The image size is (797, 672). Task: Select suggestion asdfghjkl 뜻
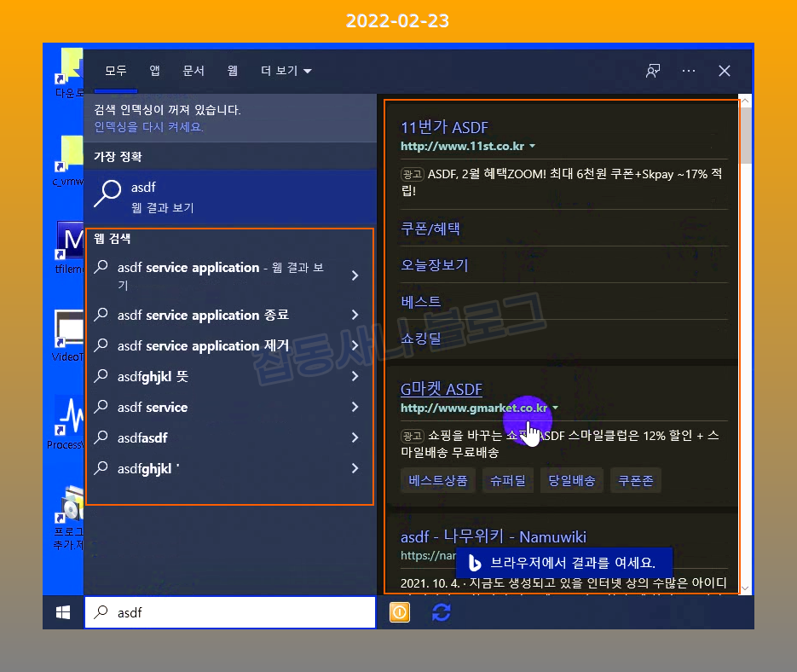153,376
